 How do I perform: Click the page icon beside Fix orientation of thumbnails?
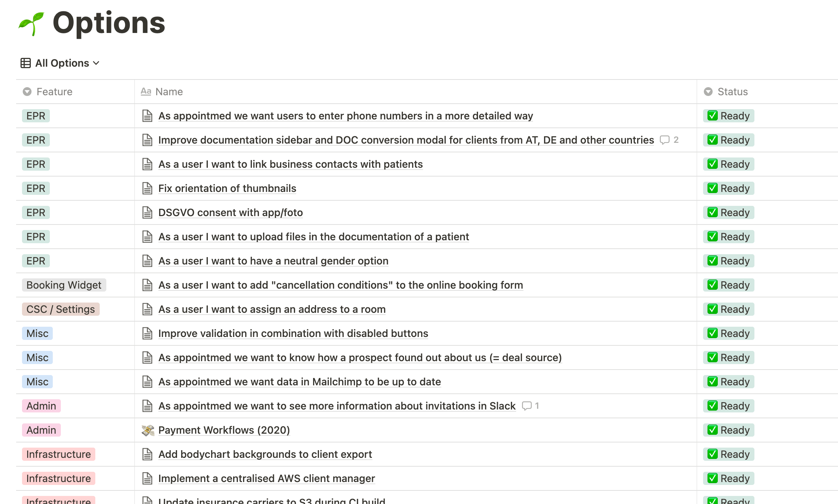point(147,188)
